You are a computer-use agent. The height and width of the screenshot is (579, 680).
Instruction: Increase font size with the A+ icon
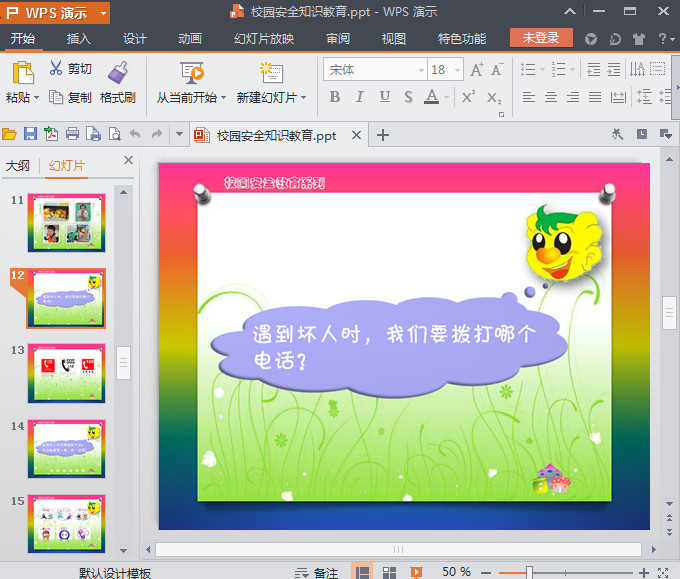(476, 70)
